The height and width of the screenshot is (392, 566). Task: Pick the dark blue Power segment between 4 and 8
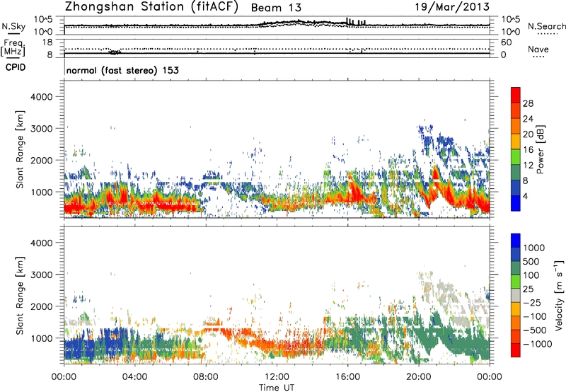(x=516, y=188)
